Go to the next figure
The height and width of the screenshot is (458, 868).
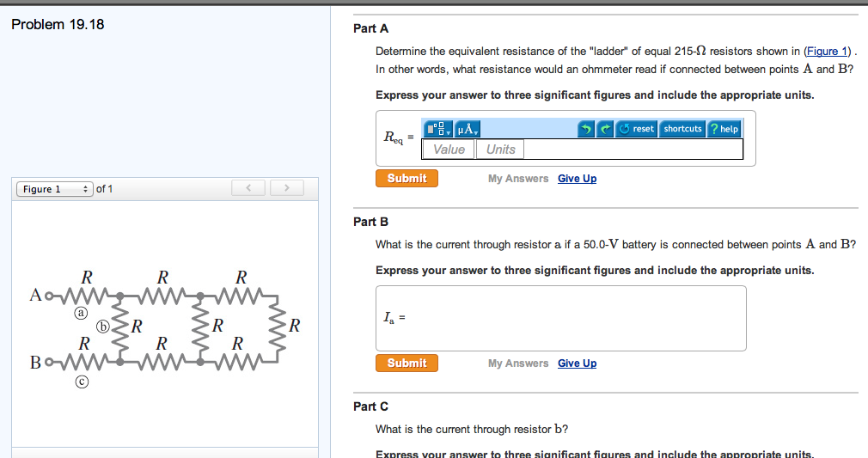coord(287,188)
